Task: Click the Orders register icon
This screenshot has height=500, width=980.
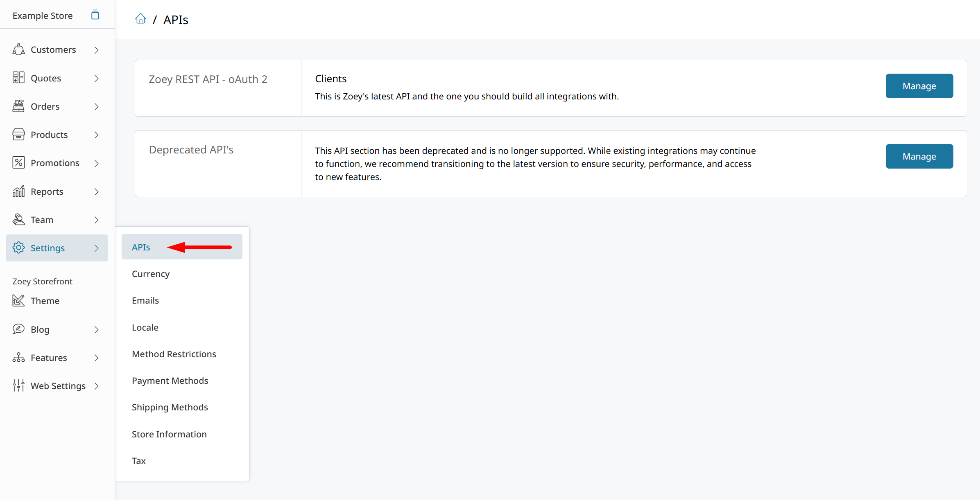Action: tap(18, 106)
